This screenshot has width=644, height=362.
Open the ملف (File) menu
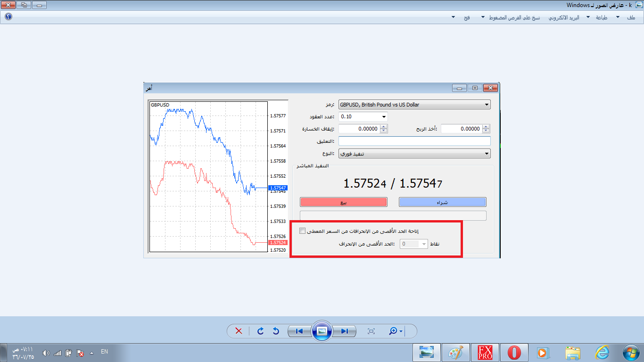click(631, 17)
